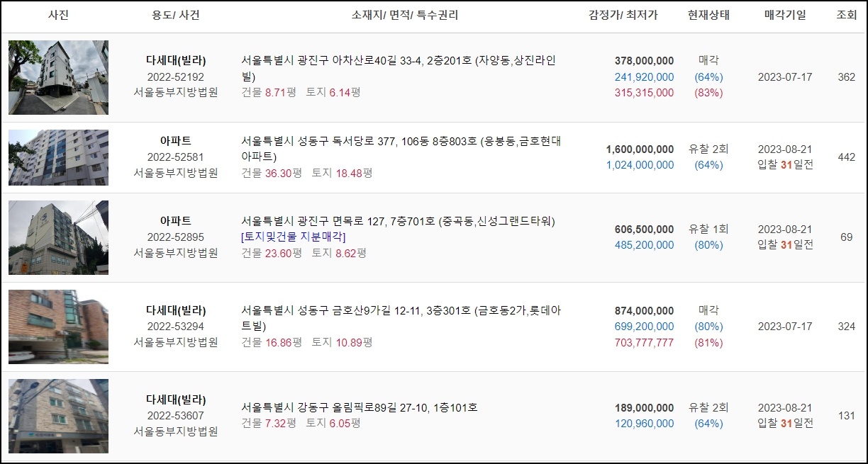Open the photo for case 2022-52895
Screen dimensions: 868x464
pyautogui.click(x=59, y=237)
